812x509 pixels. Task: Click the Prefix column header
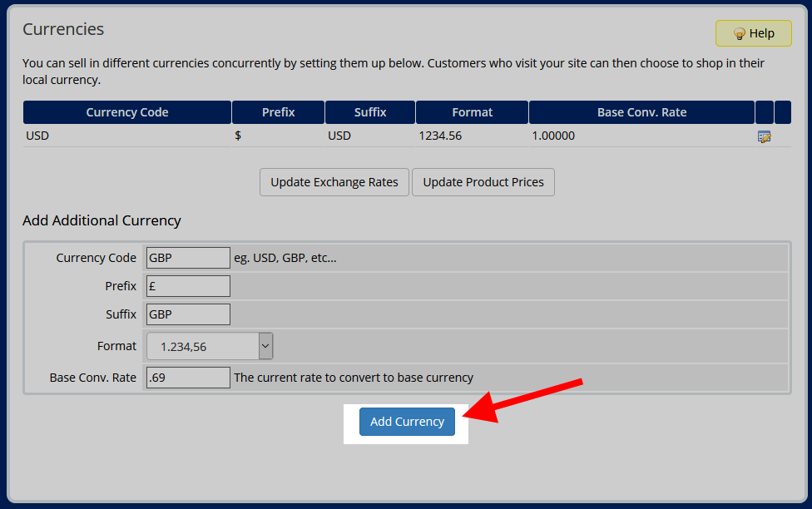click(x=278, y=112)
